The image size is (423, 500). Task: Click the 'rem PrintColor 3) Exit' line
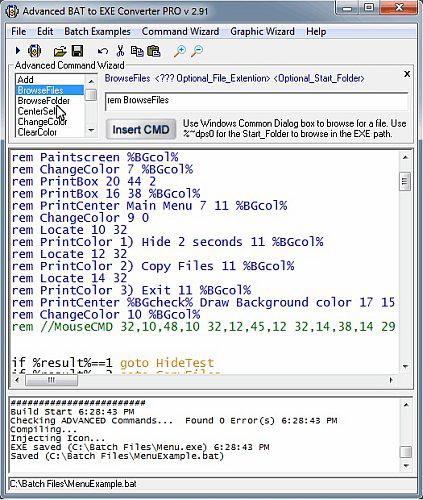(131, 290)
